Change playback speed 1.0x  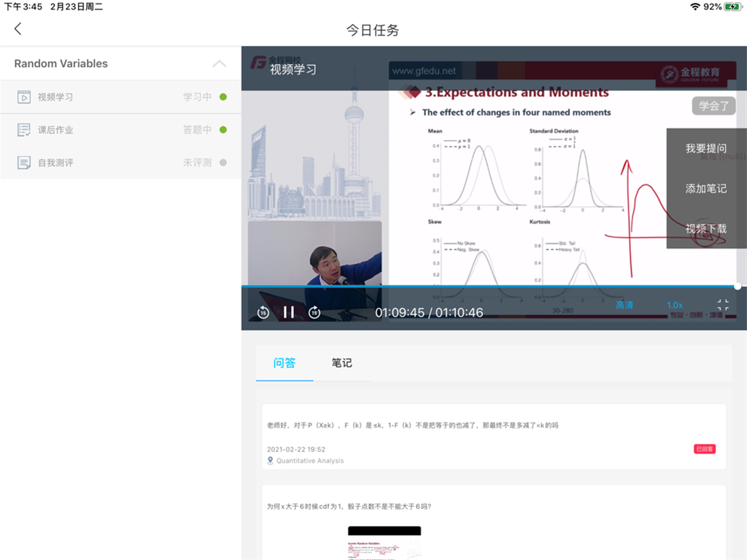point(675,305)
